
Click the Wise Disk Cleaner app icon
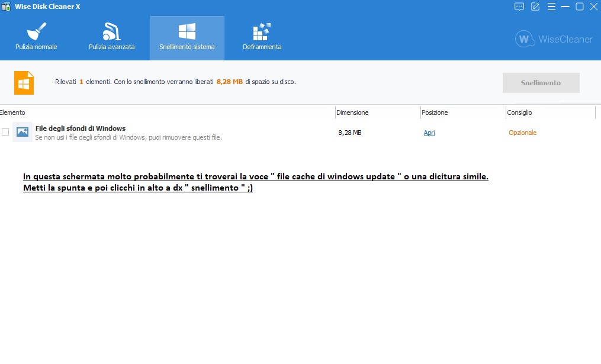[x=6, y=7]
